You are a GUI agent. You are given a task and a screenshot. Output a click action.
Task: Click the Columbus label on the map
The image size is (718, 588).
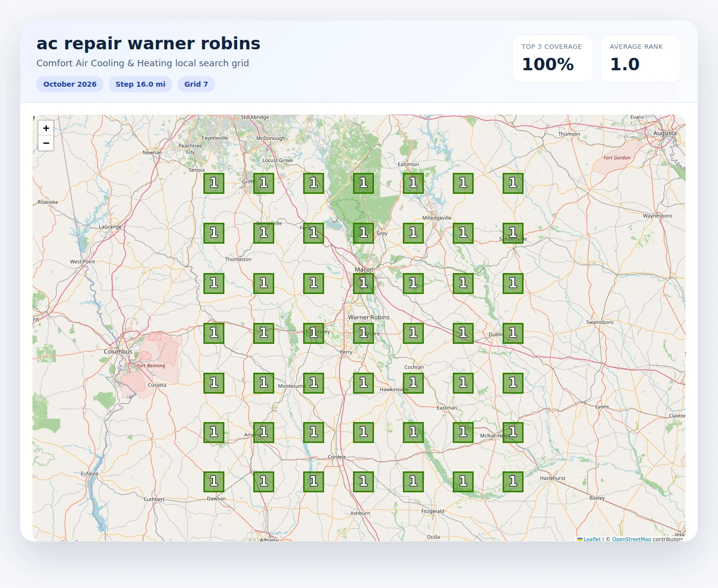118,352
